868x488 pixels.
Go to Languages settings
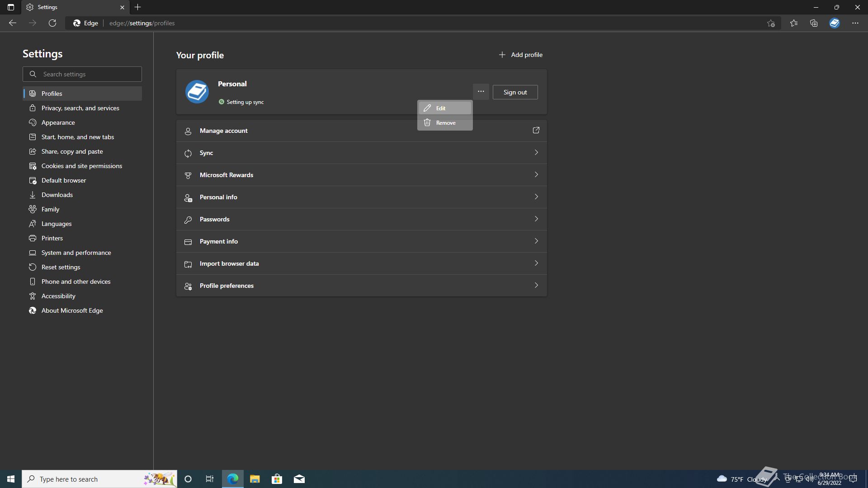coord(82,224)
